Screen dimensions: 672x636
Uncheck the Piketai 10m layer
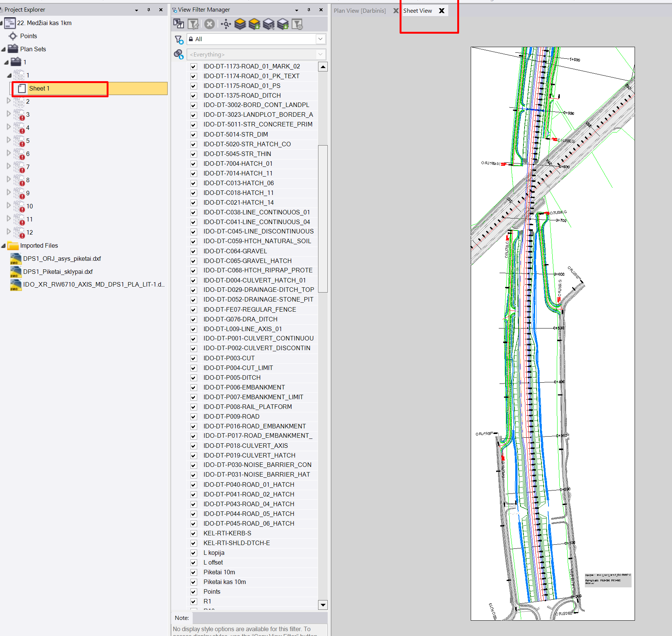tap(193, 572)
